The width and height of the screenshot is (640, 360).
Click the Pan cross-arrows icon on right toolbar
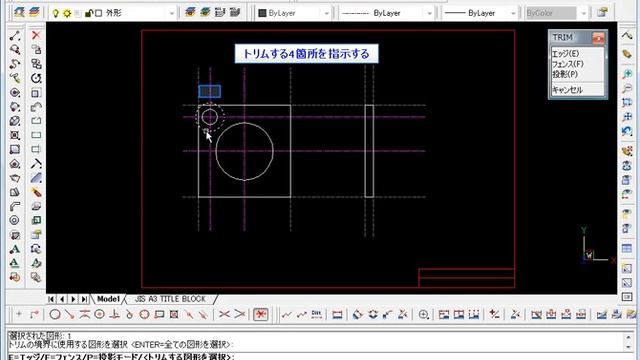tap(627, 117)
